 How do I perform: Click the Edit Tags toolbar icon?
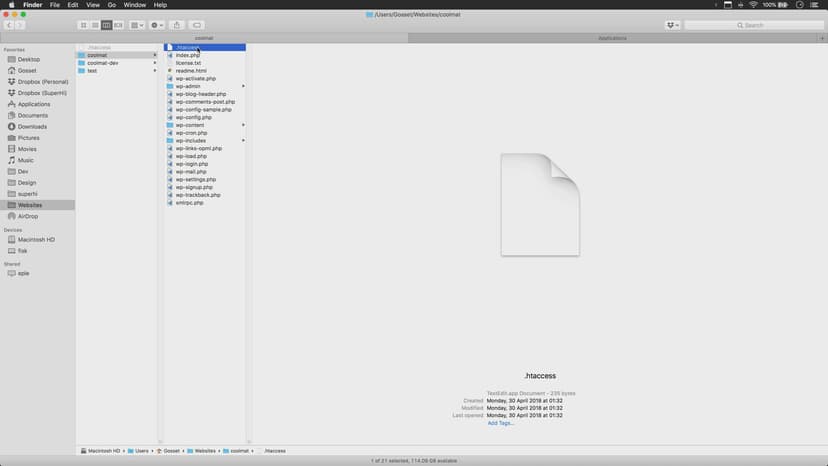point(197,25)
